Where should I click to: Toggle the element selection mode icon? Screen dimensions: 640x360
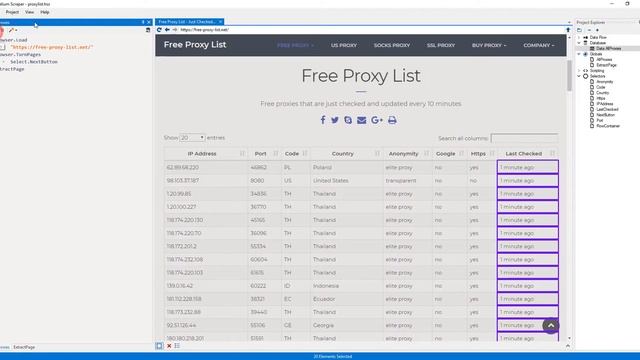click(159, 346)
